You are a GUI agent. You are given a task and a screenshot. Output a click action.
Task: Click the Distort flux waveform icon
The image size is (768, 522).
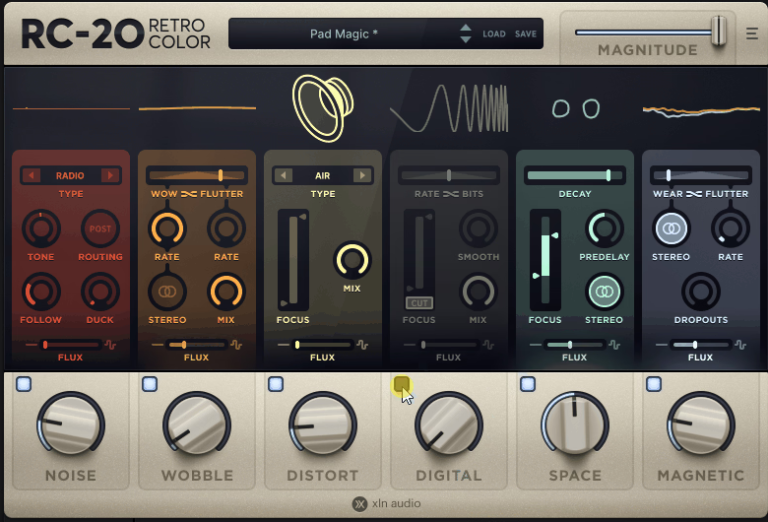tap(362, 345)
